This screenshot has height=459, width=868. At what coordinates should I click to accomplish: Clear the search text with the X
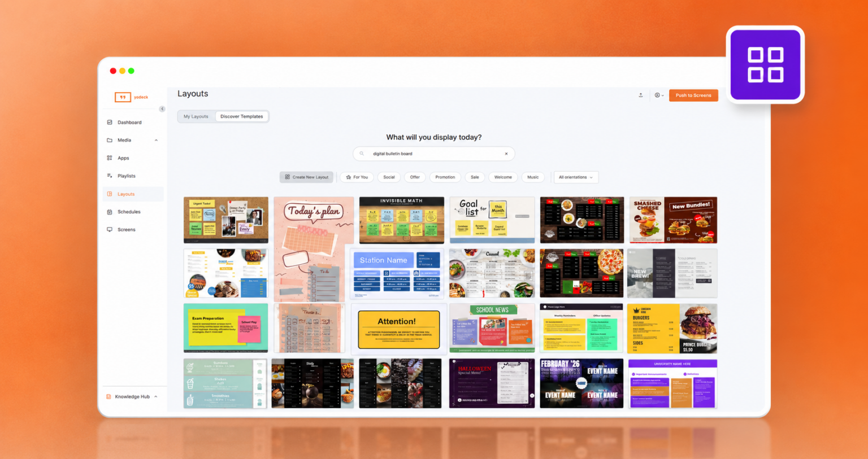coord(506,154)
